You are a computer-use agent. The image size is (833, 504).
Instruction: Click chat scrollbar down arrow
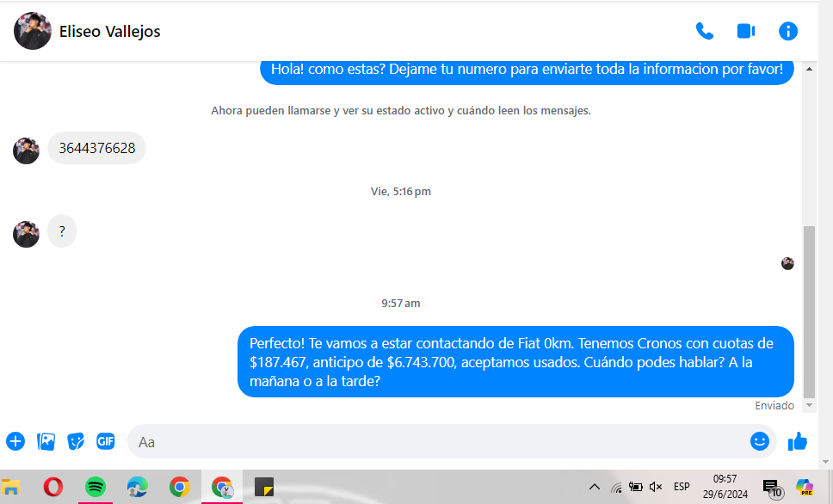809,405
